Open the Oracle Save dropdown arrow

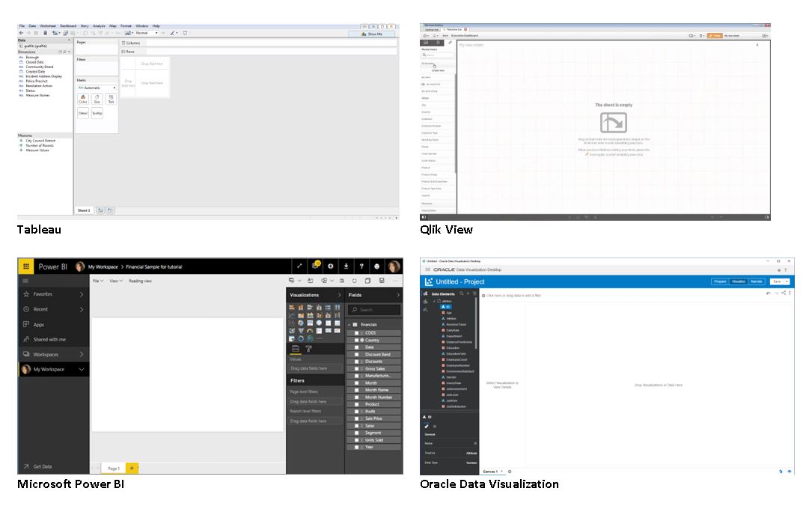(787, 281)
